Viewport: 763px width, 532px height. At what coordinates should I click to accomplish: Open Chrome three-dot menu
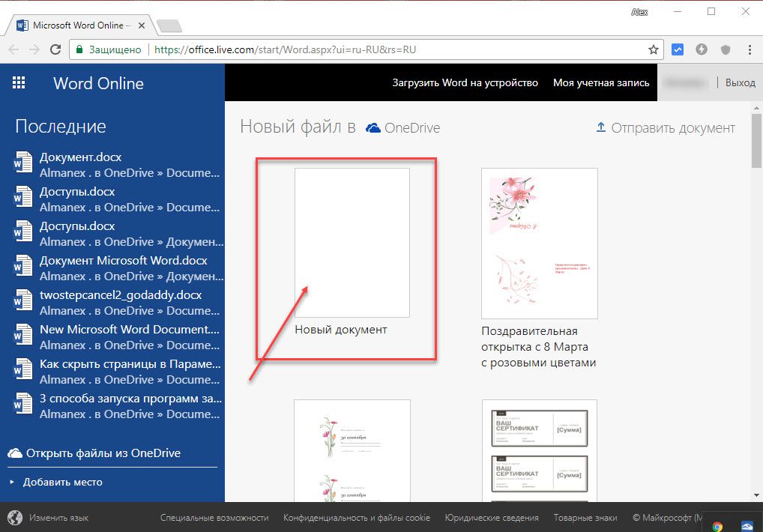[x=750, y=49]
